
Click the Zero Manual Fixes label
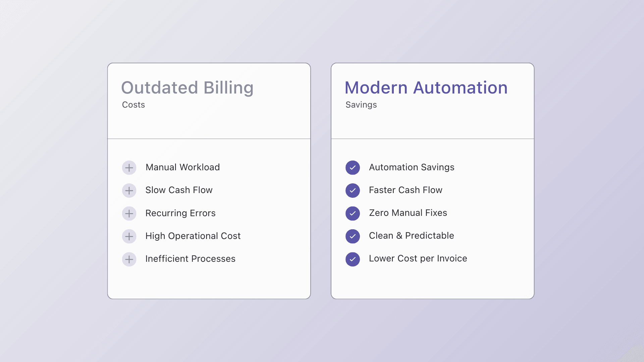click(x=408, y=213)
